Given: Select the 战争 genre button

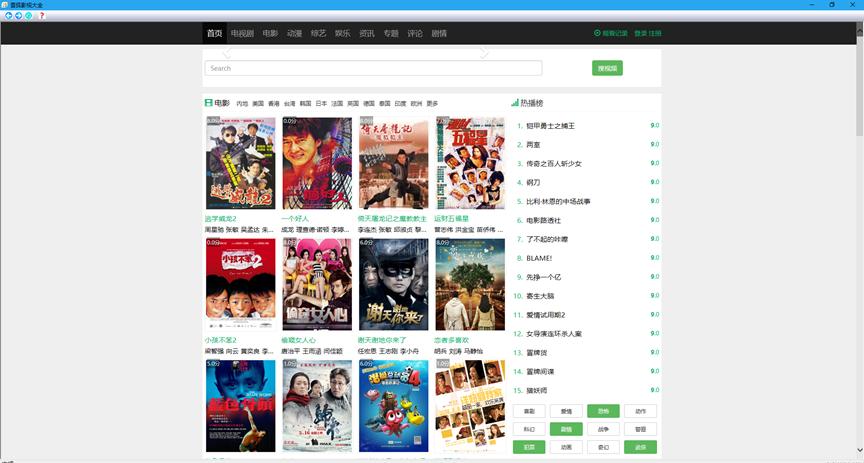Looking at the screenshot, I should [x=603, y=429].
